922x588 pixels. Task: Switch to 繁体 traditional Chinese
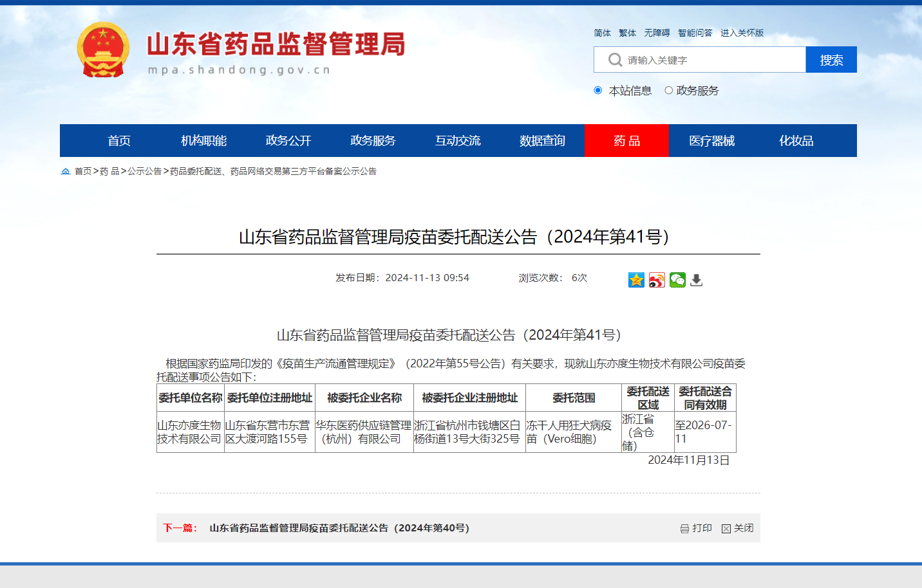point(627,33)
